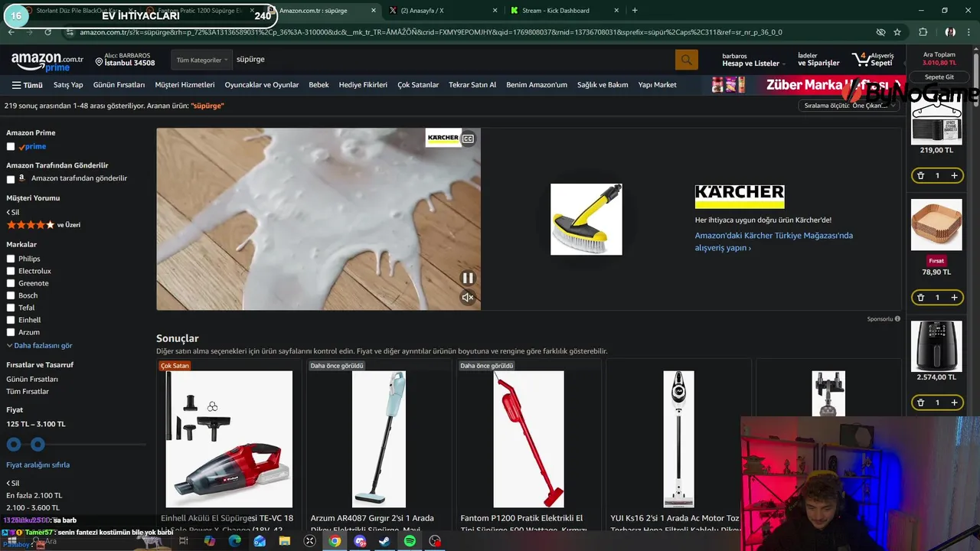
Task: Click the orange Amazon search magnifier button
Action: click(x=686, y=59)
